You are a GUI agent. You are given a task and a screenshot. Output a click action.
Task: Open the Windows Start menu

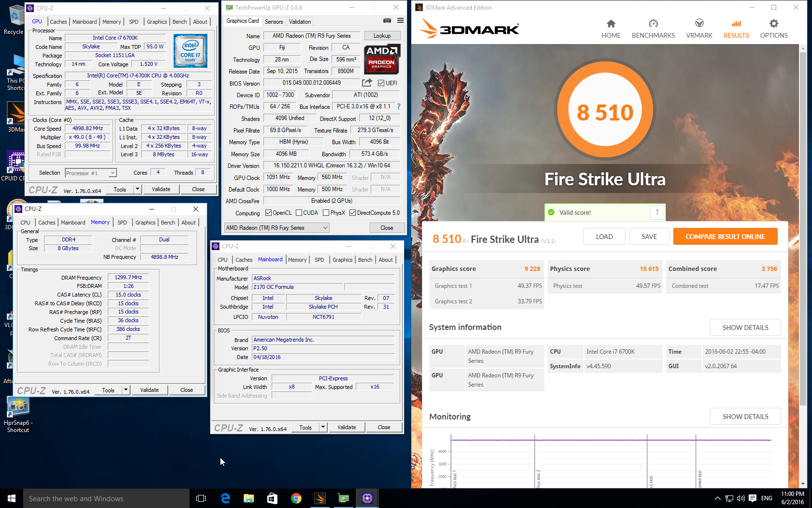(x=12, y=498)
